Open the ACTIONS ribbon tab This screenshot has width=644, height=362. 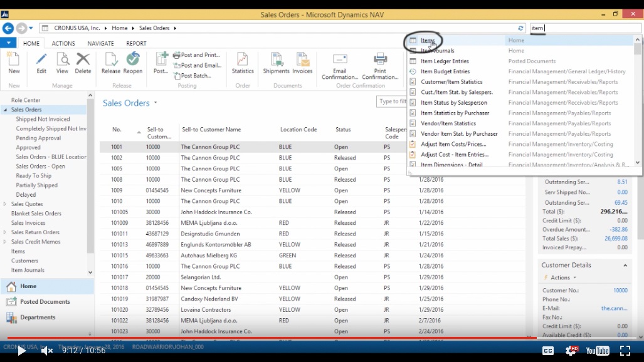click(x=63, y=43)
